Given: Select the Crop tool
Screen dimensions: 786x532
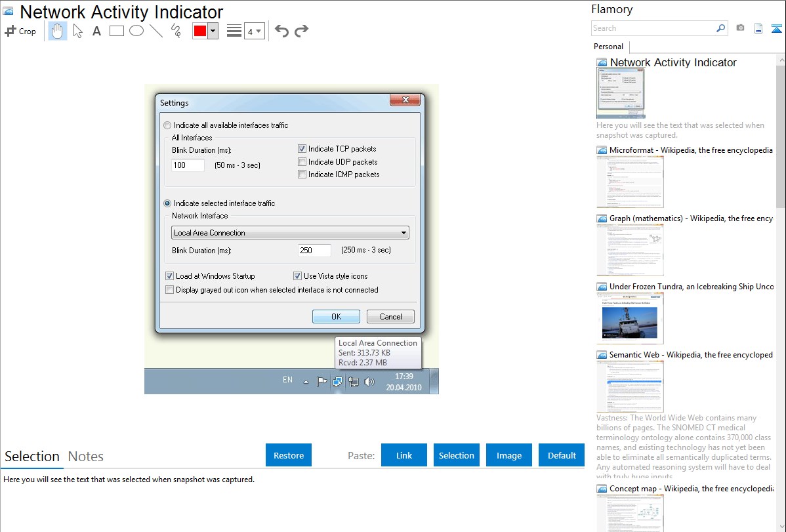Looking at the screenshot, I should tap(20, 31).
